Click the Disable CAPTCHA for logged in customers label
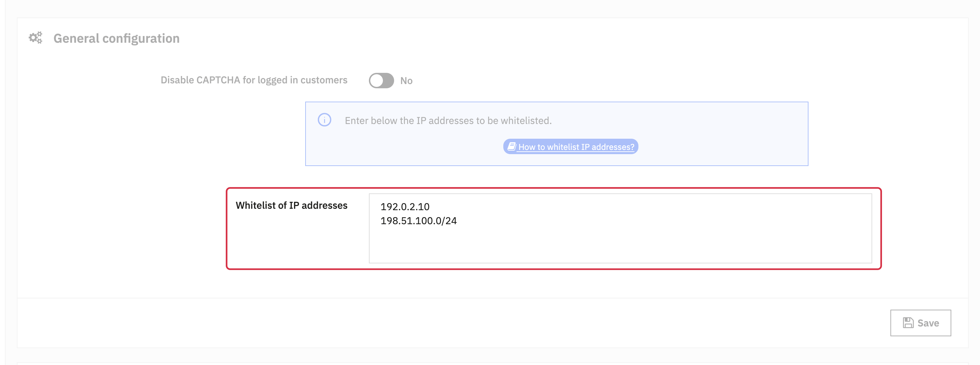Screen dimensions: 980x365 click(254, 80)
